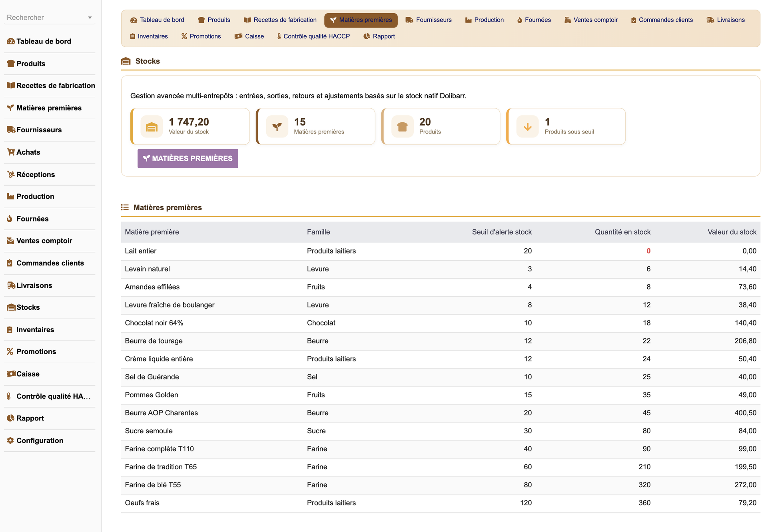Click the Production factory icon in sidebar

point(11,197)
